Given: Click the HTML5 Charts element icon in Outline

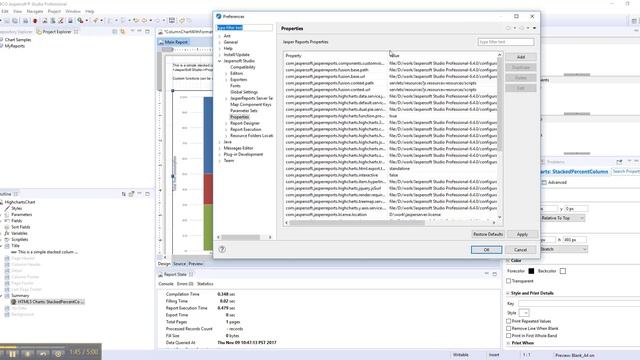Looking at the screenshot, I should [x=13, y=302].
